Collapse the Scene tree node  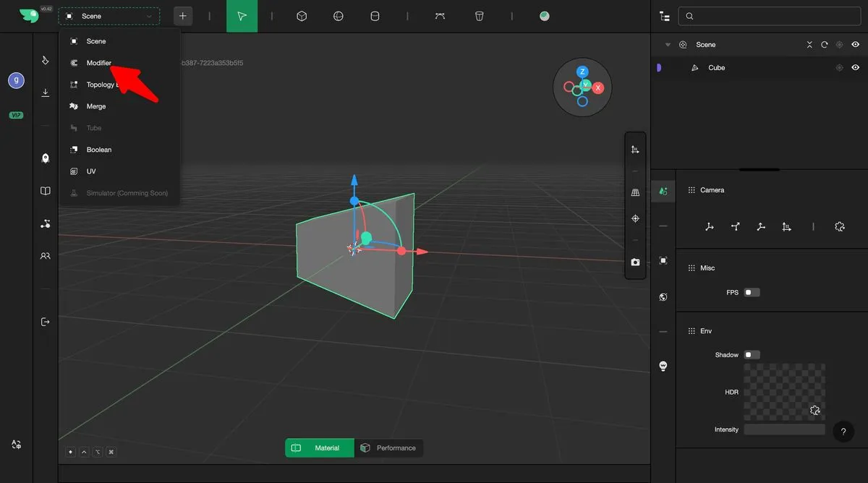(668, 45)
